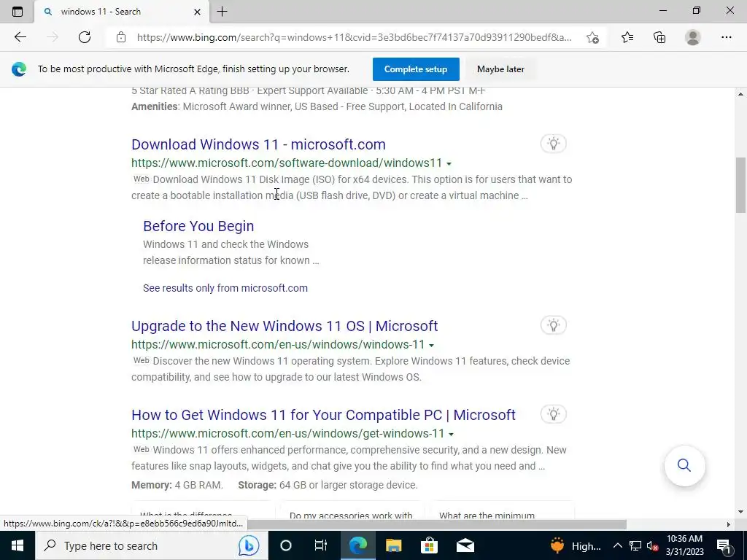View site information lock icon

(x=121, y=37)
